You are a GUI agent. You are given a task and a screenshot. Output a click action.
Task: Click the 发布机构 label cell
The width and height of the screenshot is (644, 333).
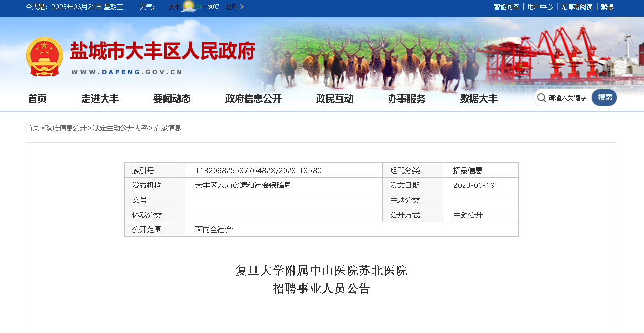click(x=155, y=185)
